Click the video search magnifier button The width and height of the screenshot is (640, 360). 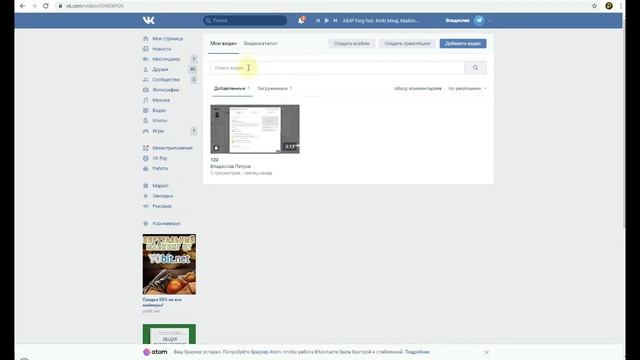point(476,68)
